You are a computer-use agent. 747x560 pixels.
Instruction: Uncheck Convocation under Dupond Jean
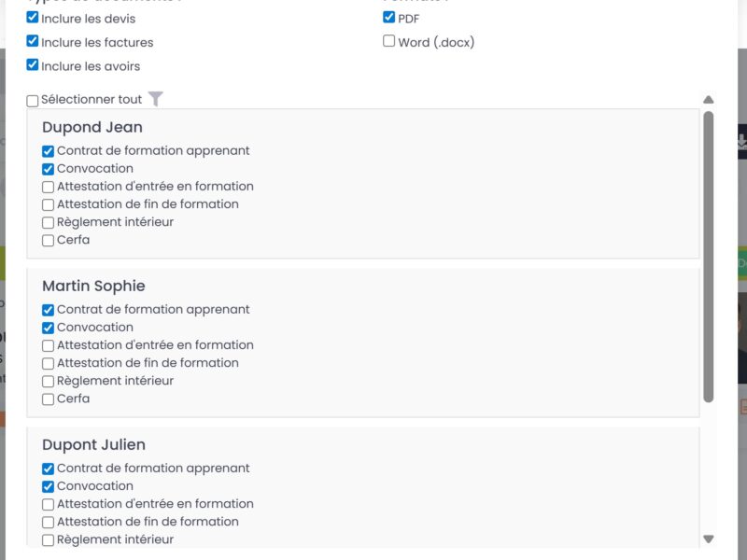tap(47, 168)
